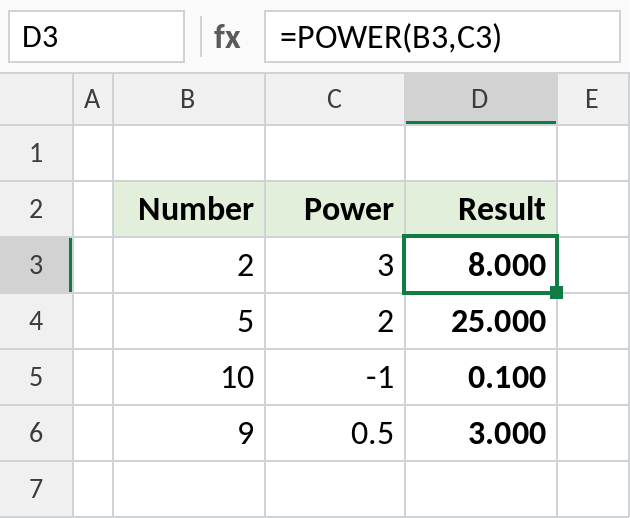Image resolution: width=630 pixels, height=518 pixels.
Task: Select result cell showing 25.000
Action: tap(481, 321)
